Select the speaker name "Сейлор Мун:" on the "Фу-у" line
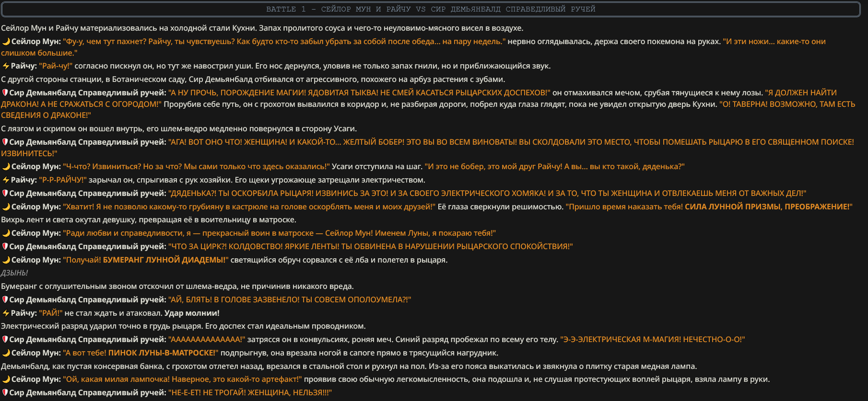This screenshot has height=401, width=868. tap(36, 42)
